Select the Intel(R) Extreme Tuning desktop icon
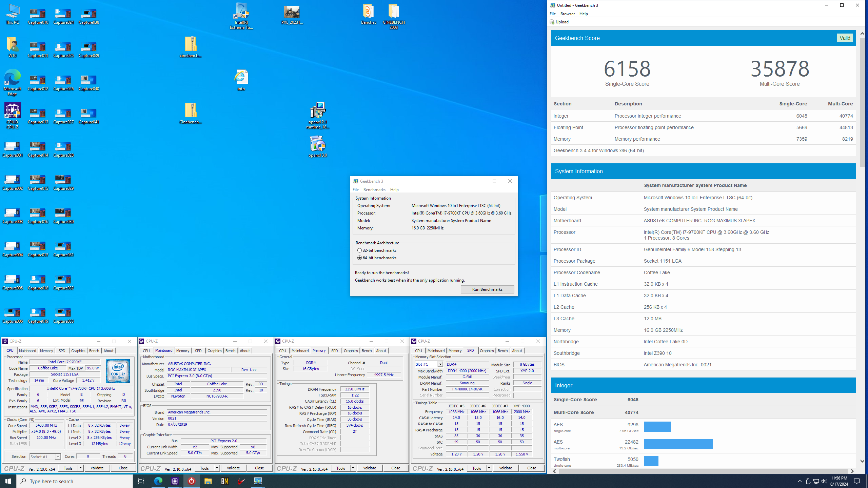This screenshot has height=488, width=868. click(241, 16)
